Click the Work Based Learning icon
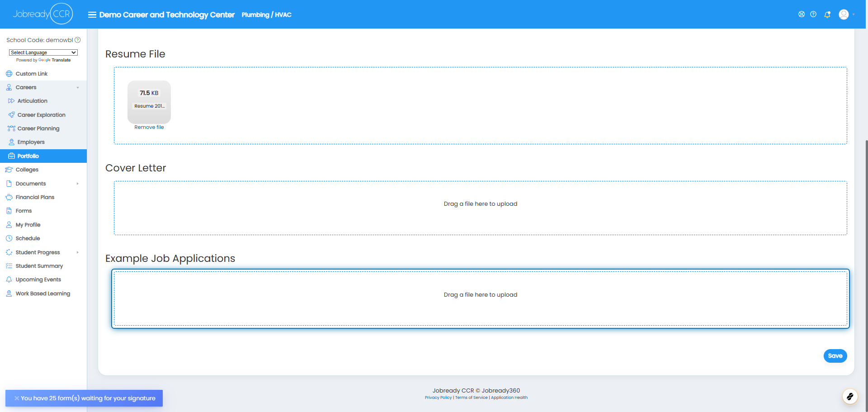 coord(9,294)
